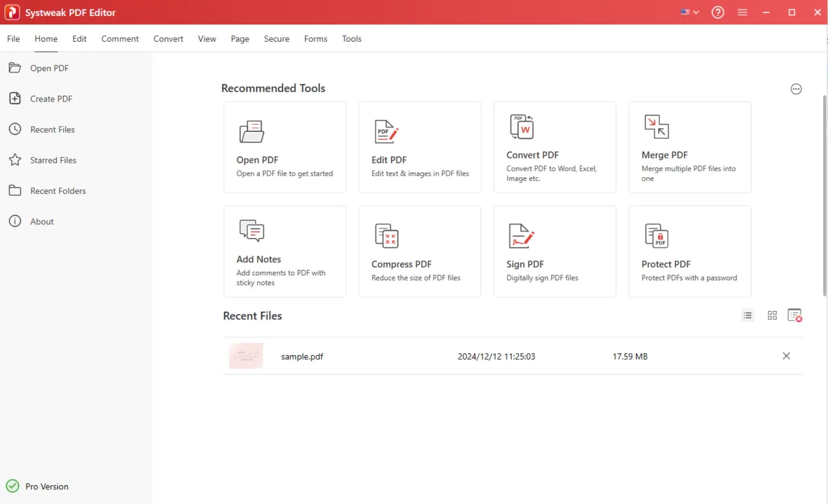Show Recent Folders from sidebar label
The image size is (828, 504).
point(58,191)
